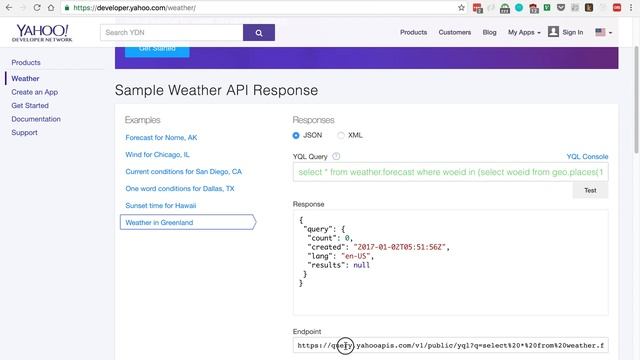Screen dimensions: 640x360
Task: Click the first red extension icon with badge
Action: (x=477, y=8)
